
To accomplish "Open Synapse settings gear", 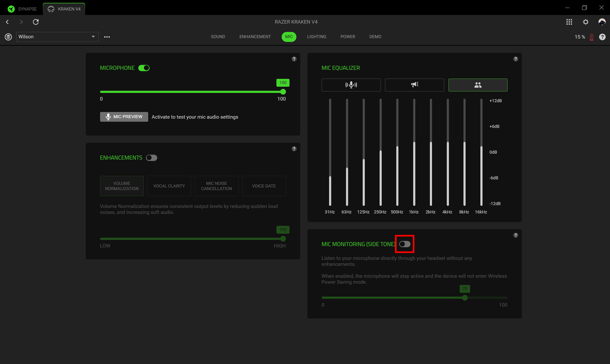I will point(585,22).
